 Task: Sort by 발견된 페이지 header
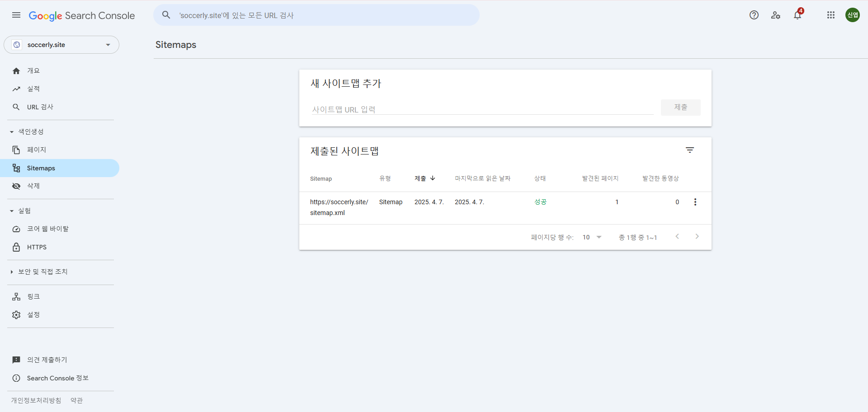pos(600,178)
